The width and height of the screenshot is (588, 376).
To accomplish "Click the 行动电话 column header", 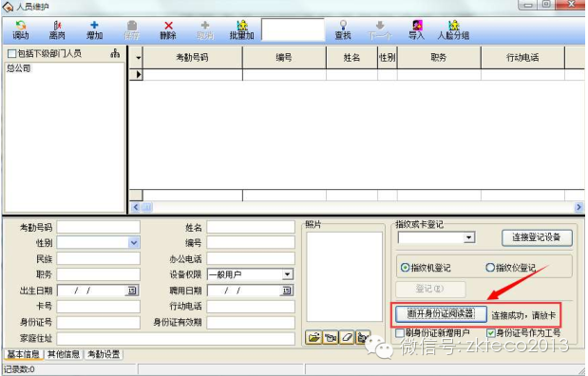I will click(x=522, y=58).
